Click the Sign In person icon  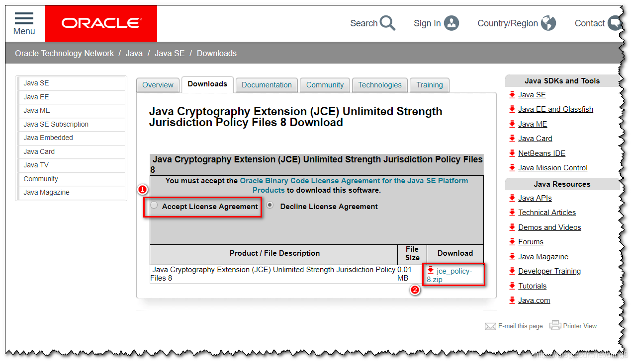(x=452, y=23)
